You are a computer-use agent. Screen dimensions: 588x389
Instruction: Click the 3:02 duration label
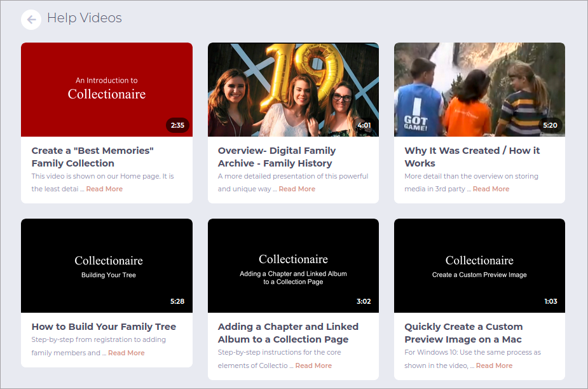(364, 301)
